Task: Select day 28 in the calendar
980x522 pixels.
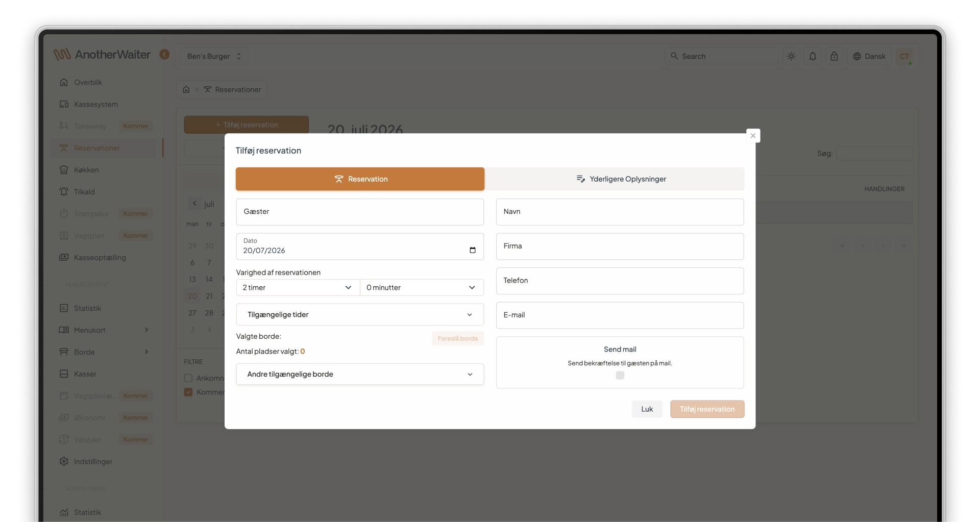Action: click(x=209, y=313)
